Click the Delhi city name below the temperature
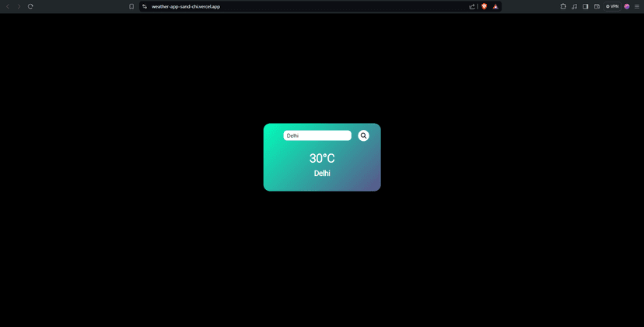This screenshot has width=644, height=327. (322, 174)
